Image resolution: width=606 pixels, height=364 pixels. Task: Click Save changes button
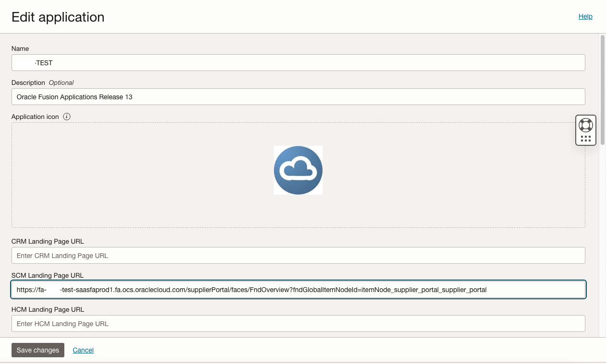38,350
